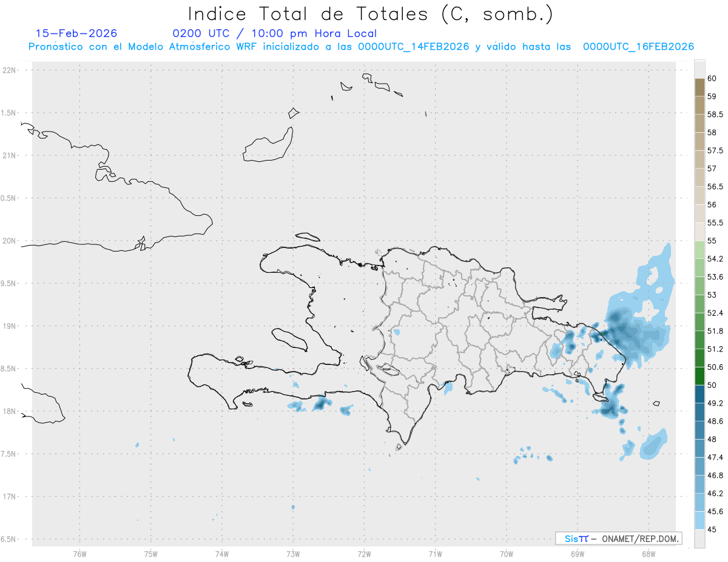Click the dark blue swatch between 49.2 and 50
The height and width of the screenshot is (562, 728).
(699, 394)
